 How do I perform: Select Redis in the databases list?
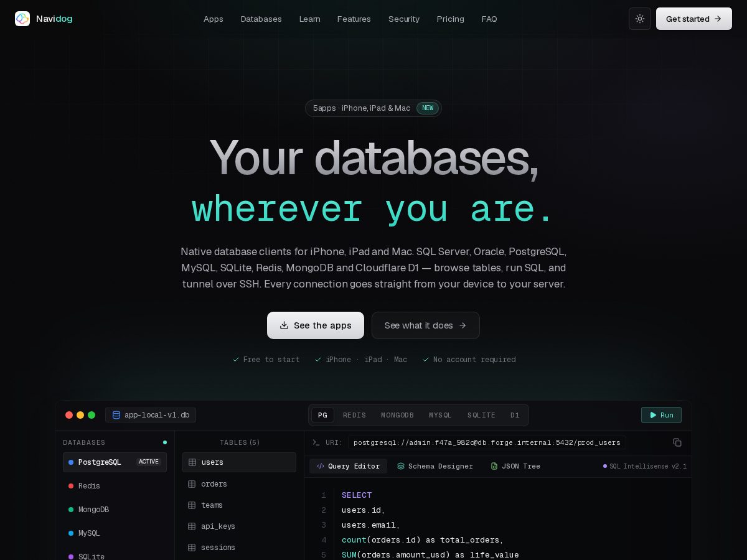[115, 486]
